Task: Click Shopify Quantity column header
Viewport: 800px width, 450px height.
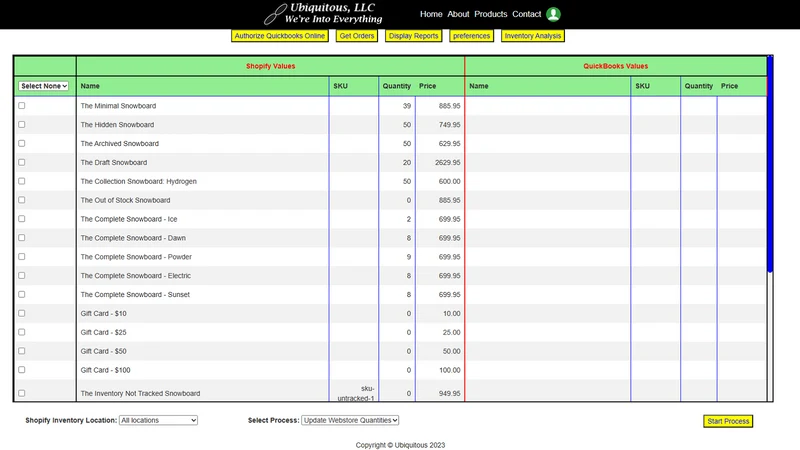Action: [396, 86]
